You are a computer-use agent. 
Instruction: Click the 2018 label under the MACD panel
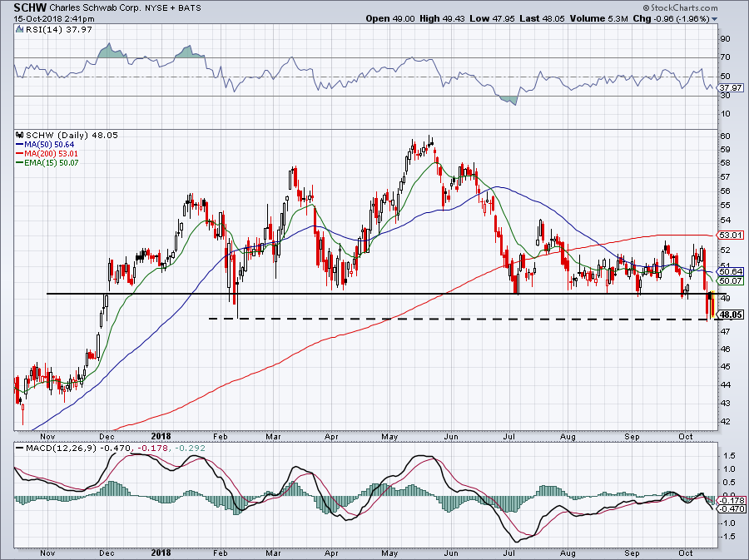tap(161, 553)
